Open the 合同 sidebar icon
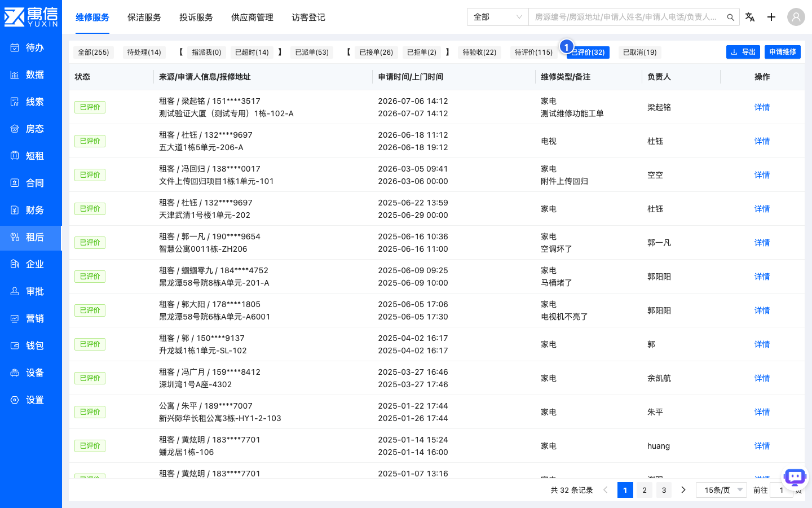The height and width of the screenshot is (508, 812). coord(15,183)
